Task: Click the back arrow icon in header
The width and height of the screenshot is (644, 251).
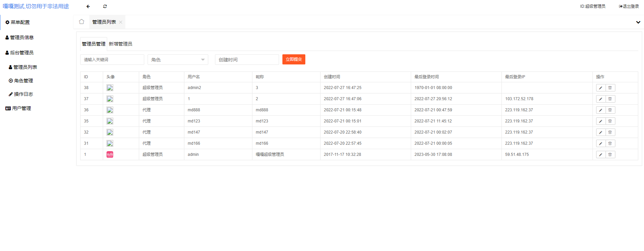Action: pyautogui.click(x=88, y=6)
